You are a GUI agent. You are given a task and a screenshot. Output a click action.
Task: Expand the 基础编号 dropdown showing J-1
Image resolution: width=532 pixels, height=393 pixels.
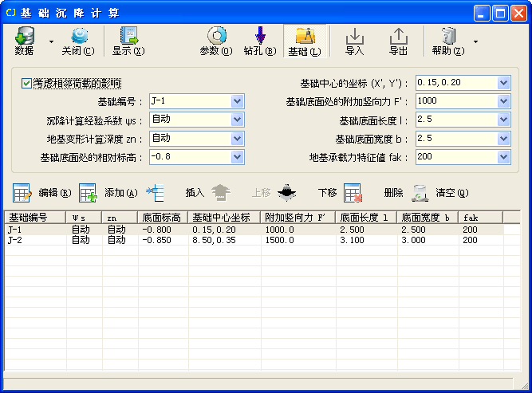[x=237, y=101]
